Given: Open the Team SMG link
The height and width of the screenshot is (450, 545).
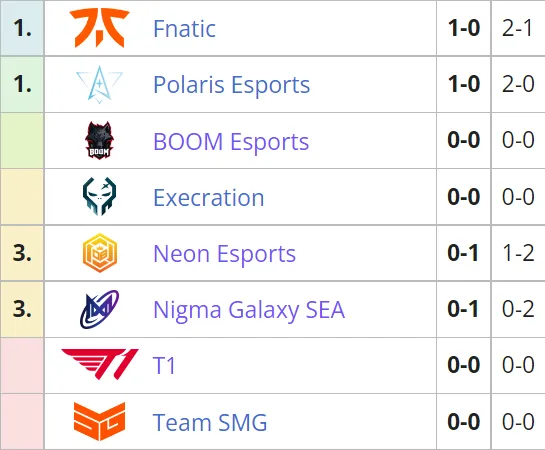Looking at the screenshot, I should coord(210,422).
